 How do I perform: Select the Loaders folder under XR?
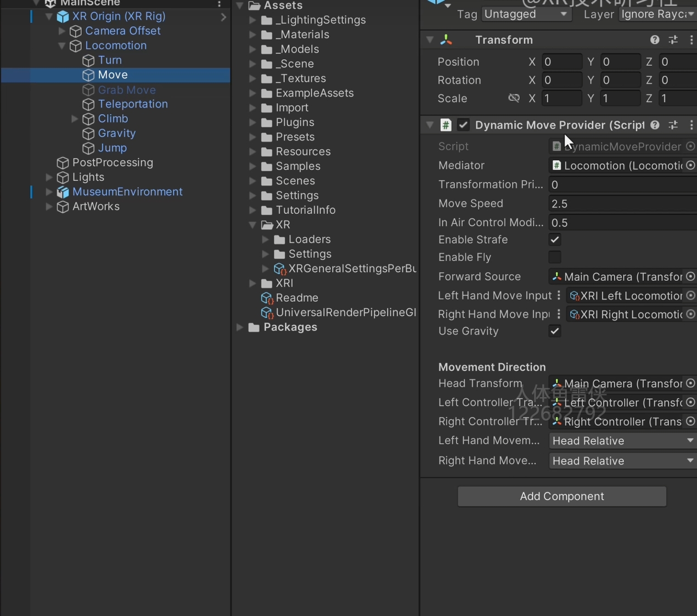[310, 239]
